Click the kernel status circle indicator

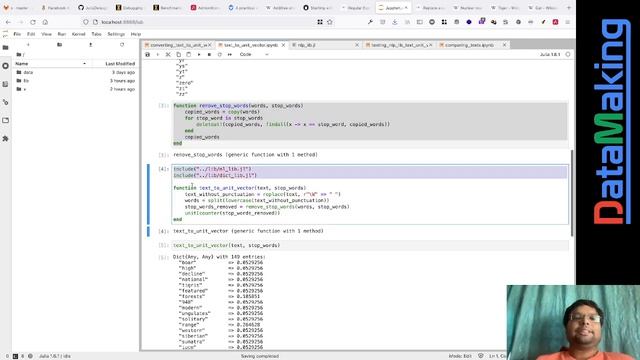pyautogui.click(x=568, y=54)
